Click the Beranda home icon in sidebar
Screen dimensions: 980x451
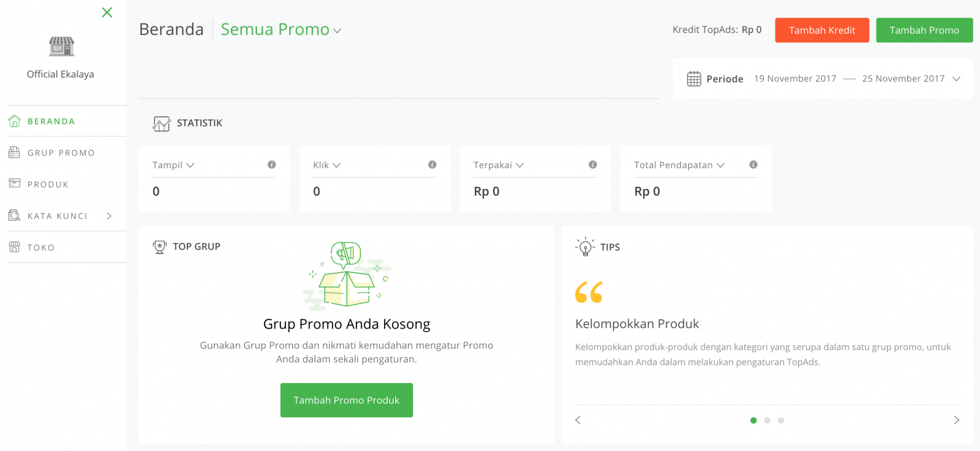(x=15, y=121)
